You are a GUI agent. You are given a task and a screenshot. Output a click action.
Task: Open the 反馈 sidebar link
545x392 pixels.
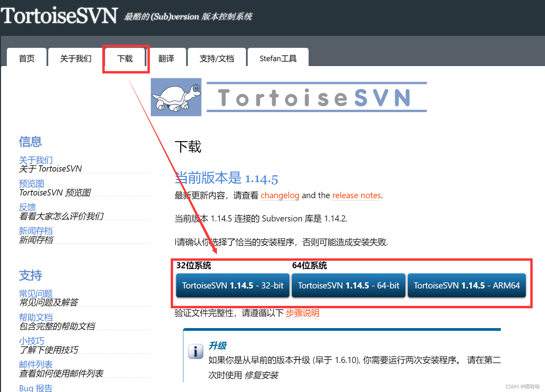27,207
